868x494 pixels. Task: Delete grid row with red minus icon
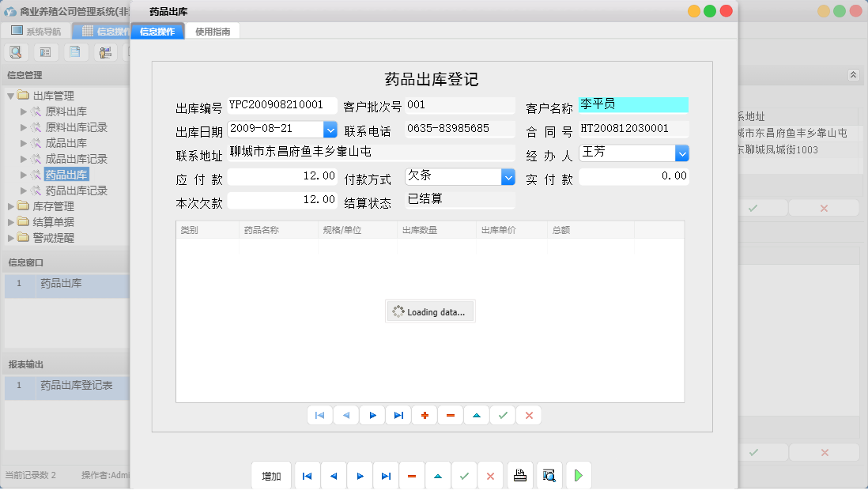450,415
